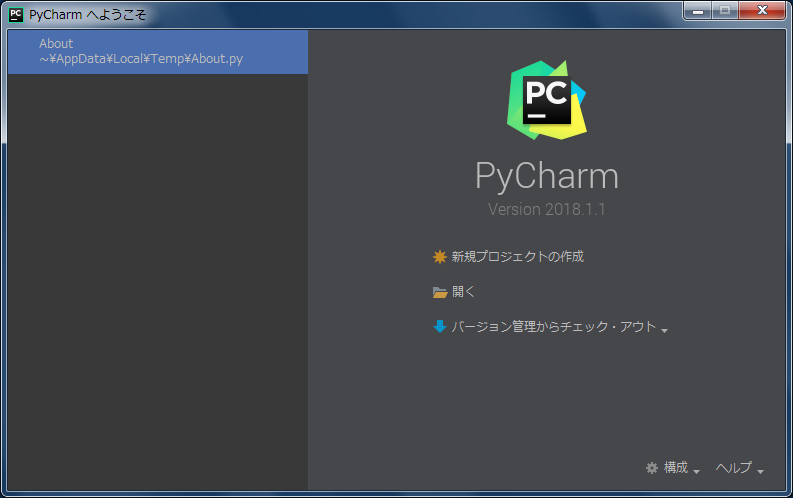Image resolution: width=793 pixels, height=498 pixels.
Task: Close the PyCharm welcome window
Action: pyautogui.click(x=762, y=11)
